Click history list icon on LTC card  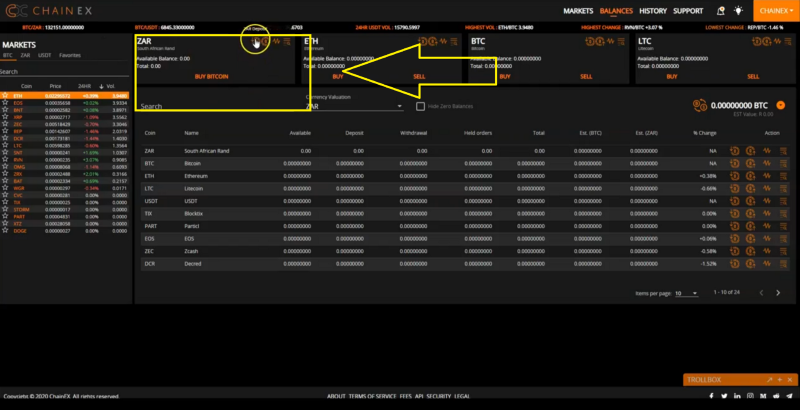tap(788, 41)
